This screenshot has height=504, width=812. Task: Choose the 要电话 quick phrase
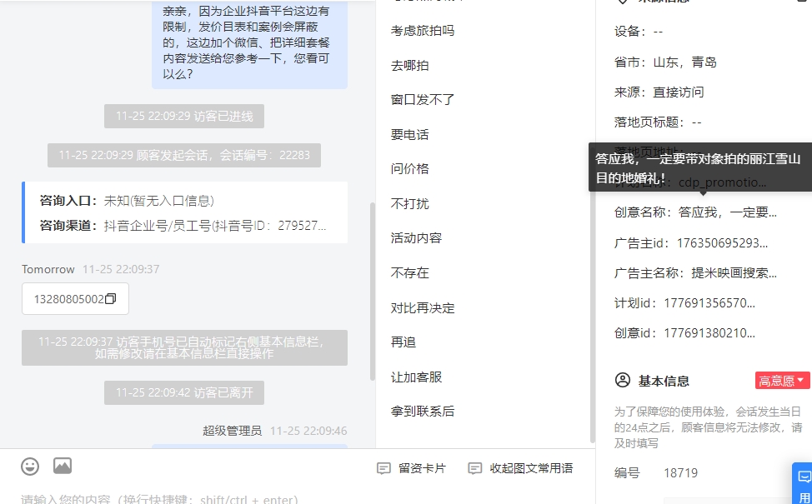click(x=409, y=134)
